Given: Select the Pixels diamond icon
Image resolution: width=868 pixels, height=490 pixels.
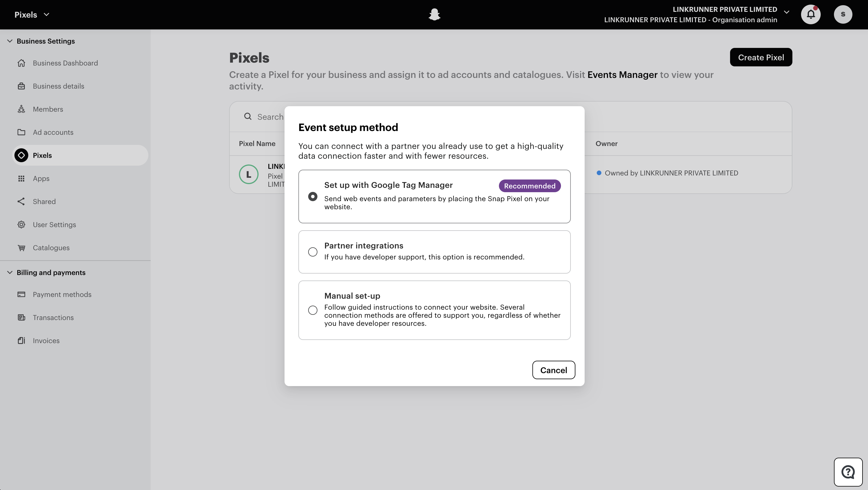Looking at the screenshot, I should click(22, 155).
